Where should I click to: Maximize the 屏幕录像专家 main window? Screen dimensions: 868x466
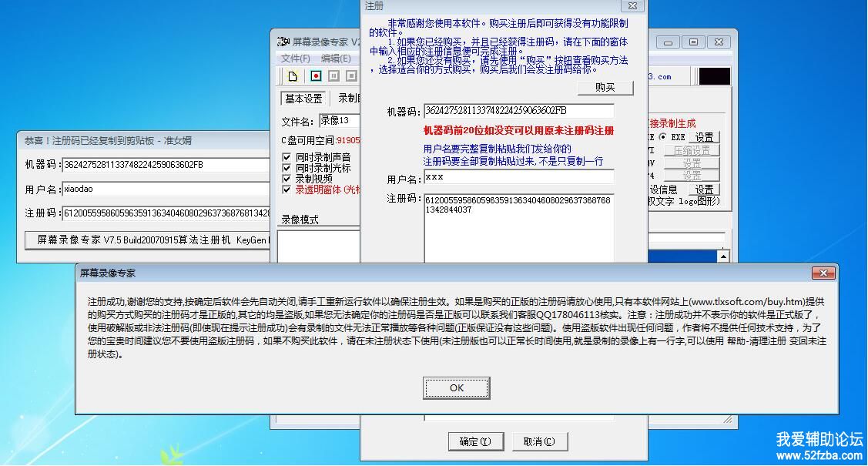693,42
